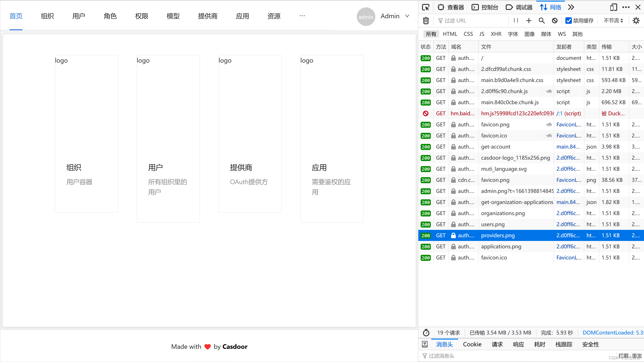Select the XHR filter tab
This screenshot has width=644, height=362.
pos(496,34)
